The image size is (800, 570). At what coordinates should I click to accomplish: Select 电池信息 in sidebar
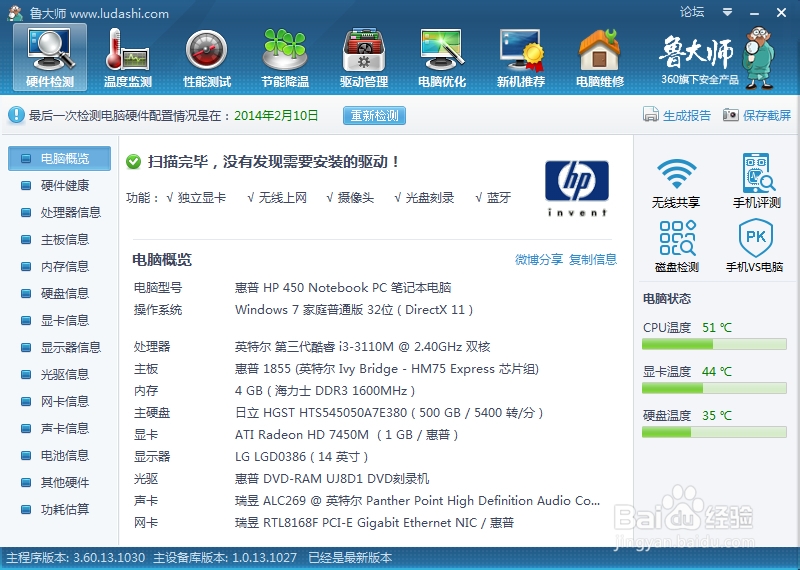pos(59,455)
